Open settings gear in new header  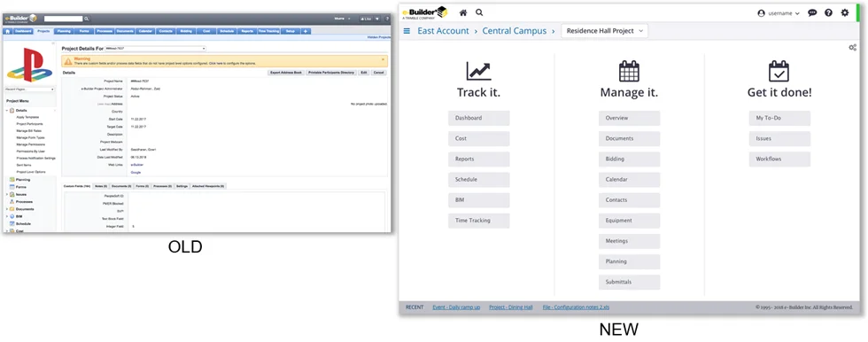[845, 12]
